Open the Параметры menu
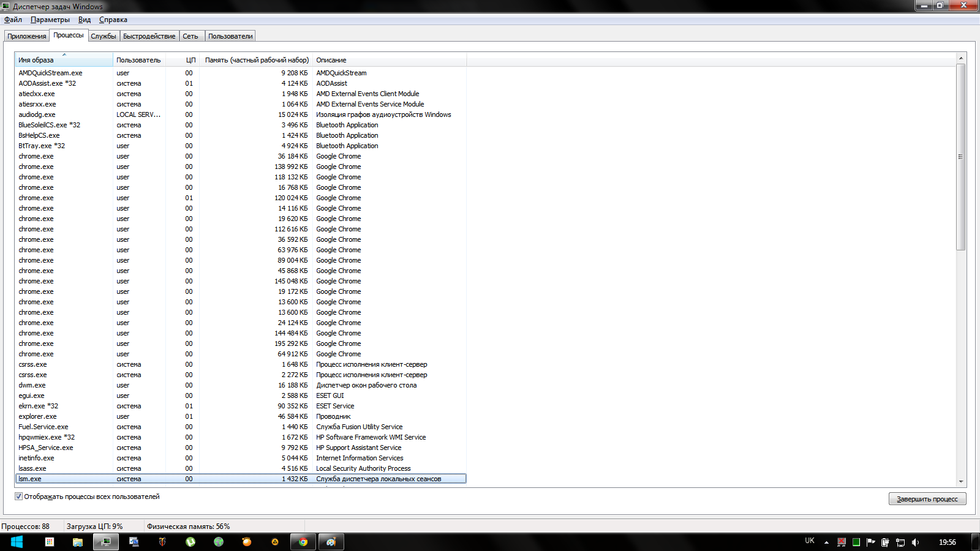980x551 pixels. pos(50,20)
